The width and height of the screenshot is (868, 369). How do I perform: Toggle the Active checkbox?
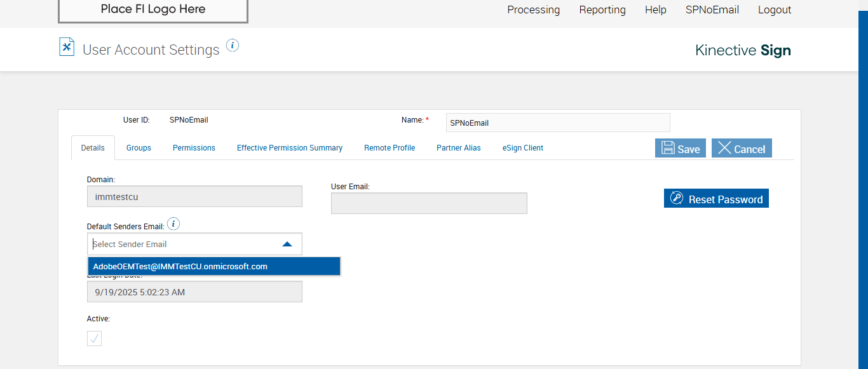point(94,339)
